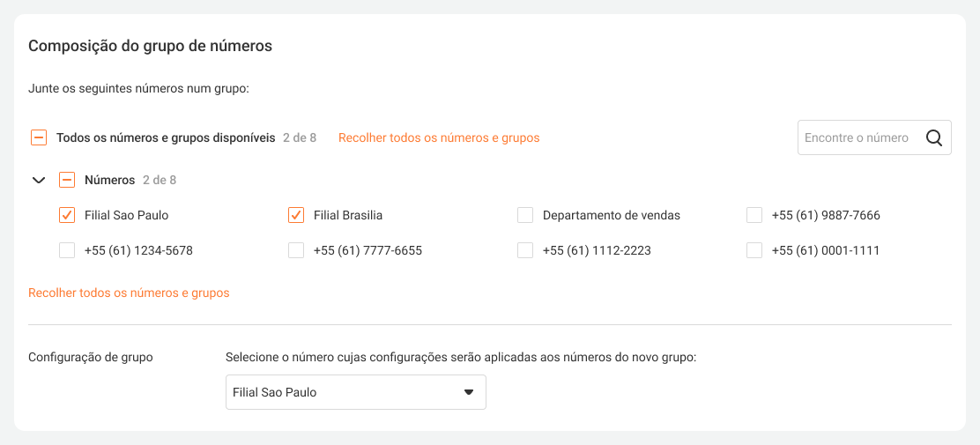
Task: Toggle the 'Todos os números e grupos' checkbox
Action: pyautogui.click(x=39, y=138)
